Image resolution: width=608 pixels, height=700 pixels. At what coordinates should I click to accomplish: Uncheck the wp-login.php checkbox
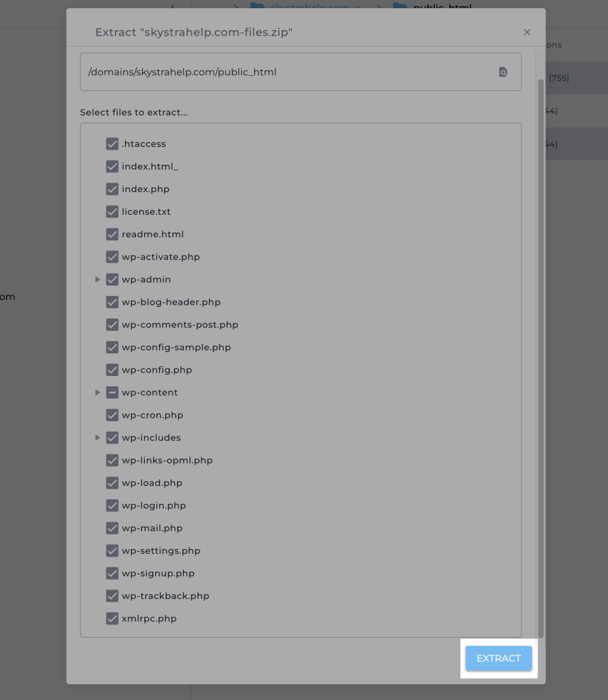click(x=113, y=505)
